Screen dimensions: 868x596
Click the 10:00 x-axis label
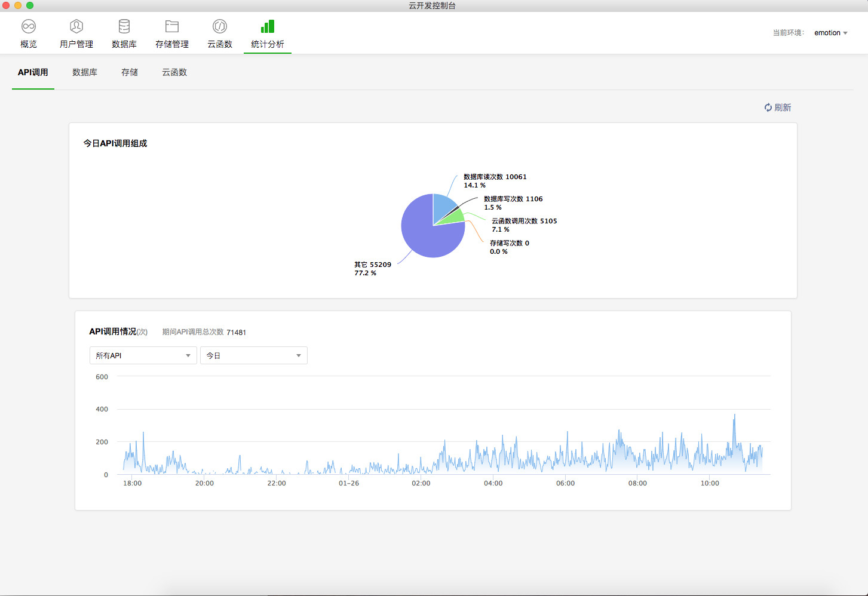(x=710, y=483)
